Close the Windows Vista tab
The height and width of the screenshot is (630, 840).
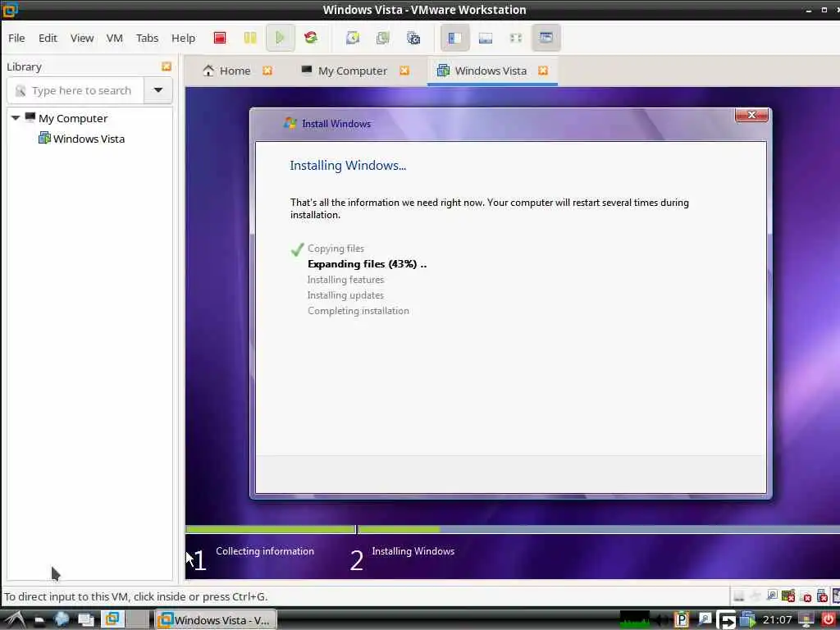543,71
